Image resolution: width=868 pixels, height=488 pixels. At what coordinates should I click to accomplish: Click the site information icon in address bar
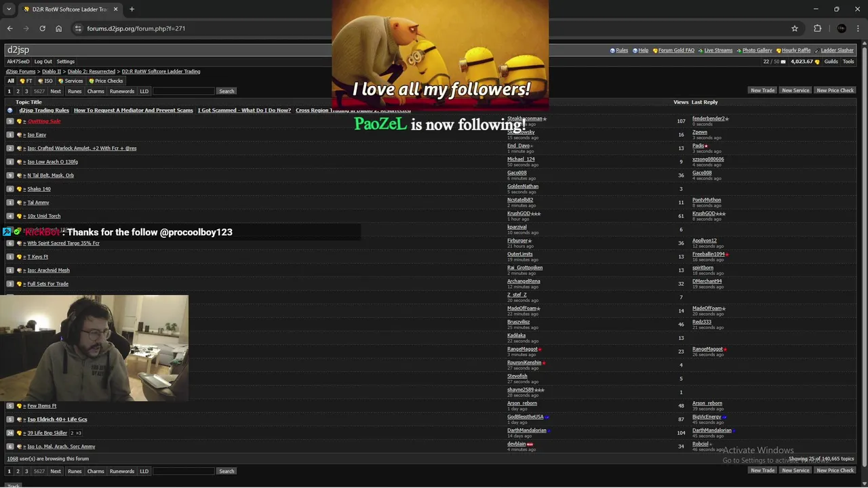coord(78,28)
